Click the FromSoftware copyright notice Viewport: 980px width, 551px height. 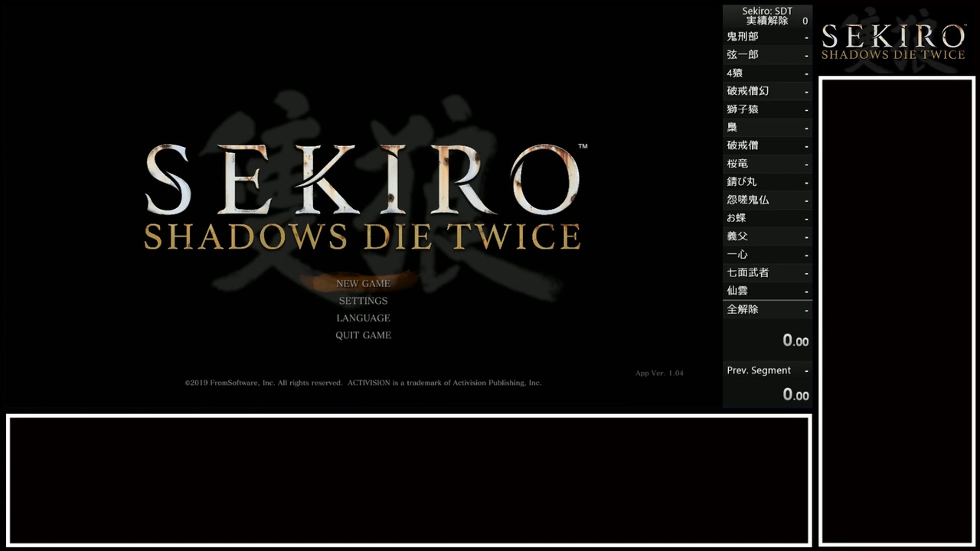363,383
